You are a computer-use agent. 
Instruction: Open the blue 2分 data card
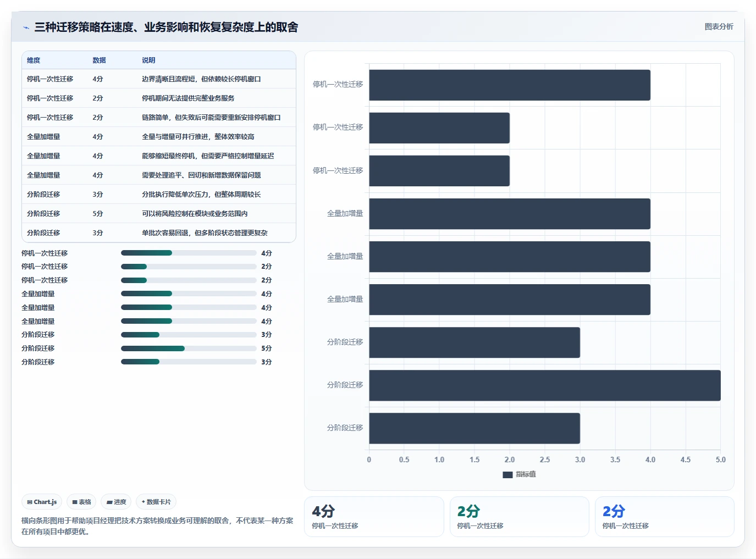coord(665,517)
